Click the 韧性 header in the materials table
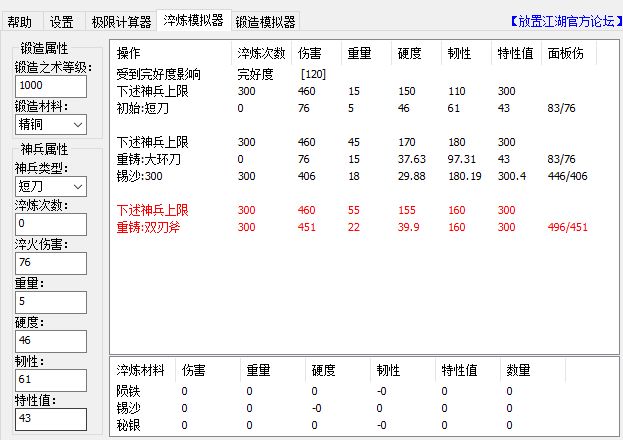Viewport: 623px width, 440px height. [x=402, y=370]
